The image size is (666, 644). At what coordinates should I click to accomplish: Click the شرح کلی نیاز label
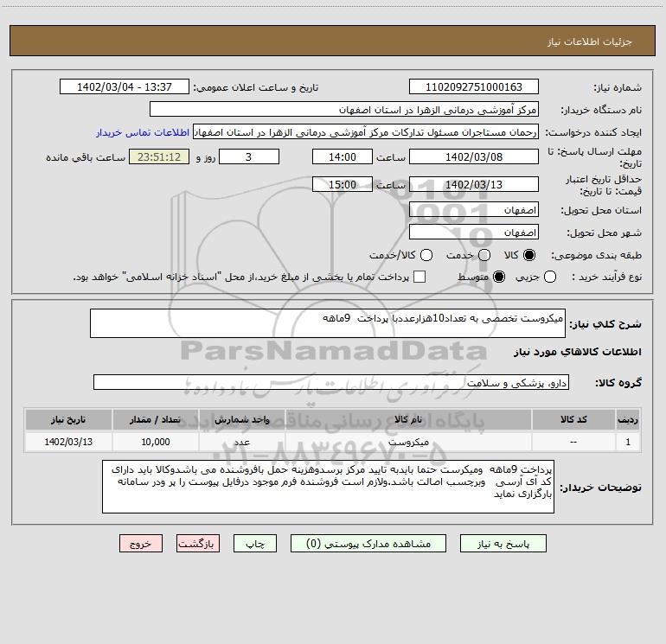point(605,324)
